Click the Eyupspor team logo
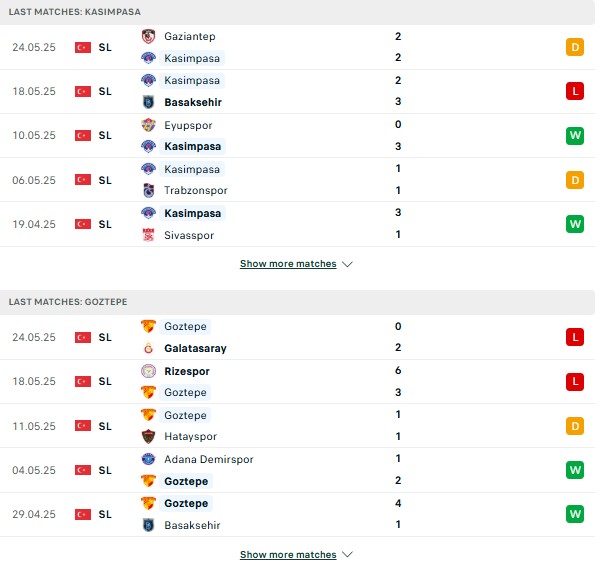The width and height of the screenshot is (599, 574). click(148, 125)
